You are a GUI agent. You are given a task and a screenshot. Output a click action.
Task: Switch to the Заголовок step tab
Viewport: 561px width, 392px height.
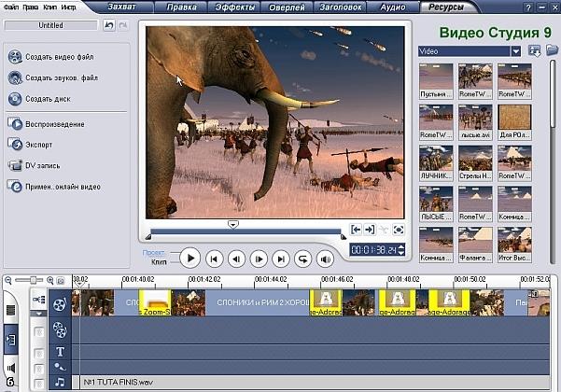(341, 7)
